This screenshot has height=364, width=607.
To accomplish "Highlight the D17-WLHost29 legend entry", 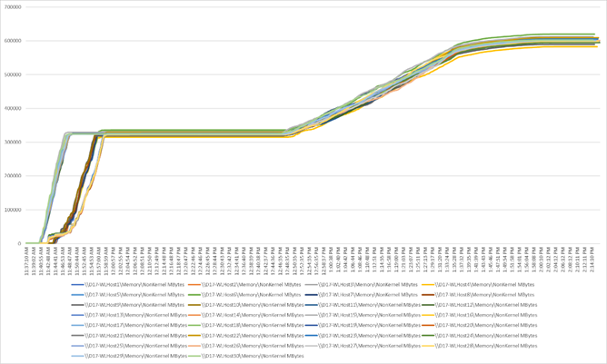I will (129, 356).
